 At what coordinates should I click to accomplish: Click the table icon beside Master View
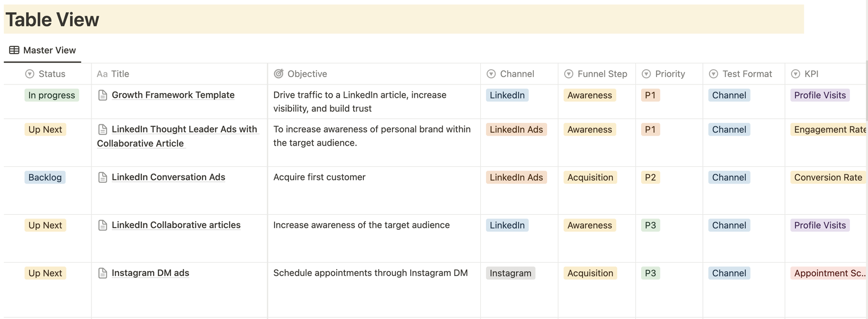[x=14, y=50]
